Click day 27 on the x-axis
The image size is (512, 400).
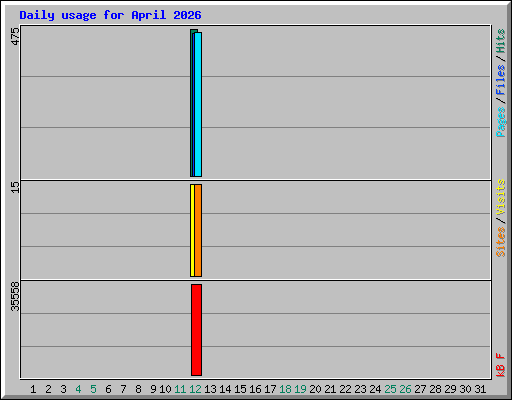point(420,389)
